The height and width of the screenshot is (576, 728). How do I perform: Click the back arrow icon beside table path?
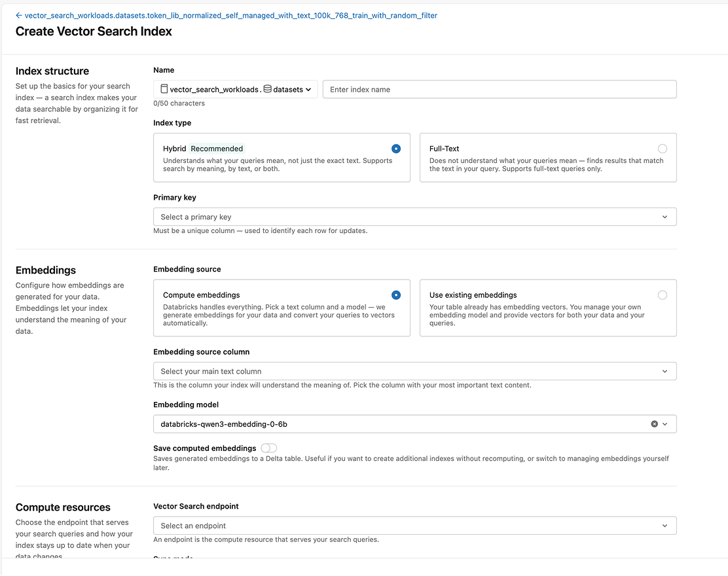(x=18, y=15)
